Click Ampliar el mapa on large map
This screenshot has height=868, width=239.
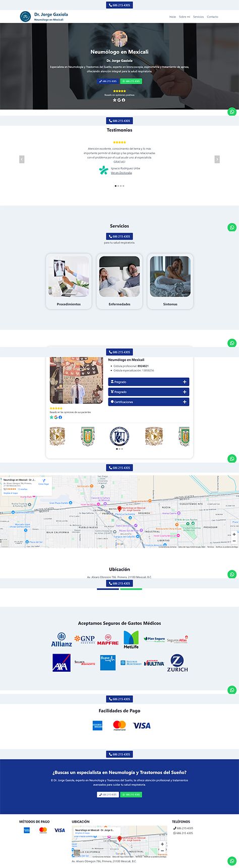pos(11,493)
